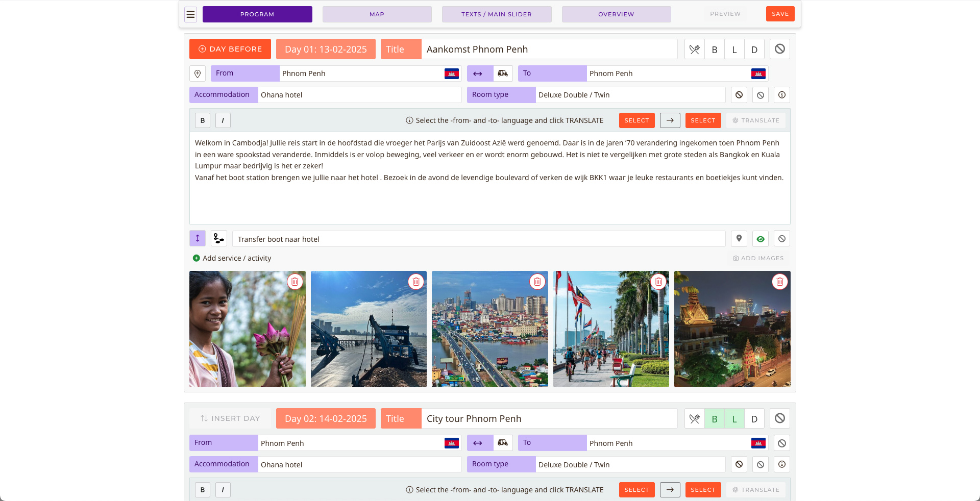Click the reorder arrows on transfer service row
Image resolution: width=980 pixels, height=501 pixels.
tap(198, 238)
